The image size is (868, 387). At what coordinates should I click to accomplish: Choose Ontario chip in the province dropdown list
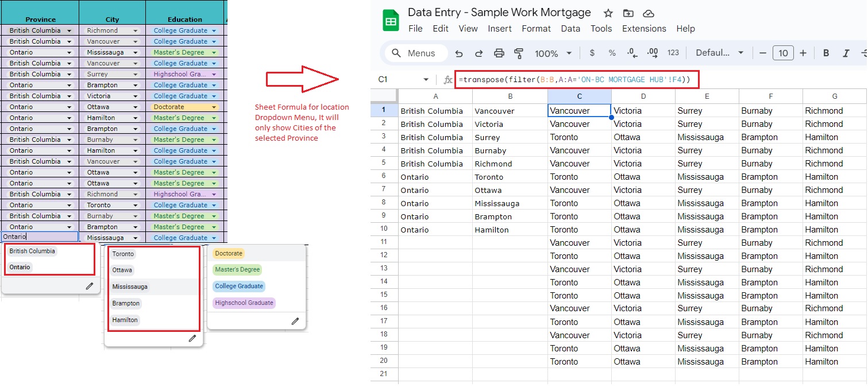[x=20, y=267]
